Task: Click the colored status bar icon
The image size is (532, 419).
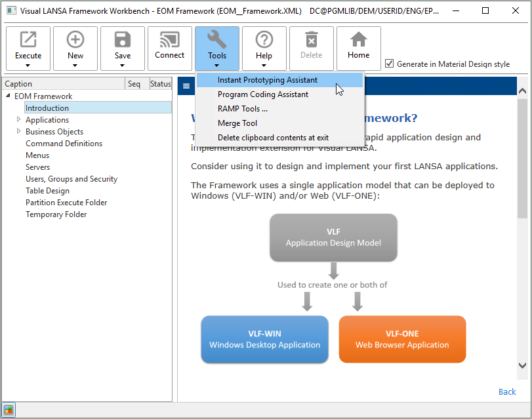Action: 9,410
